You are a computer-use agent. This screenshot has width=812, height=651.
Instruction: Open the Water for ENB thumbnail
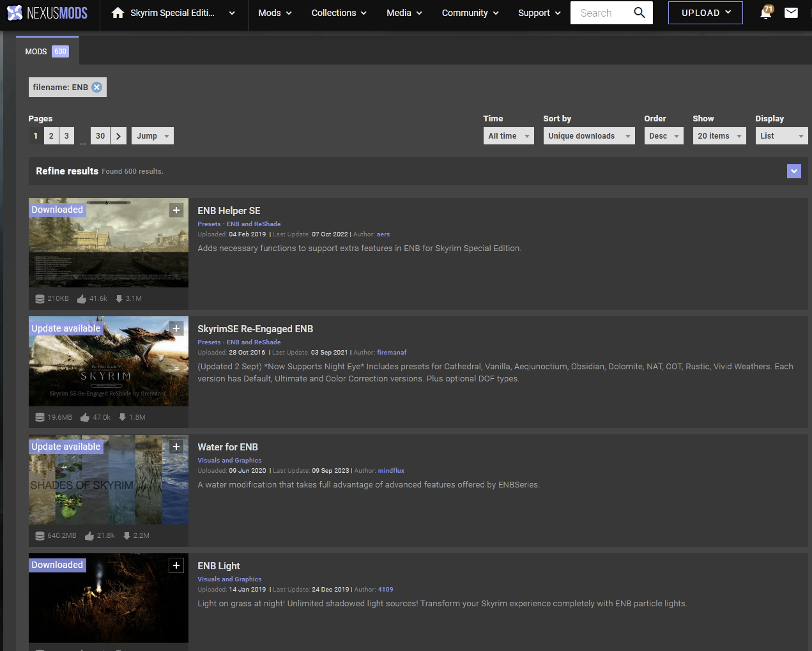pos(109,480)
